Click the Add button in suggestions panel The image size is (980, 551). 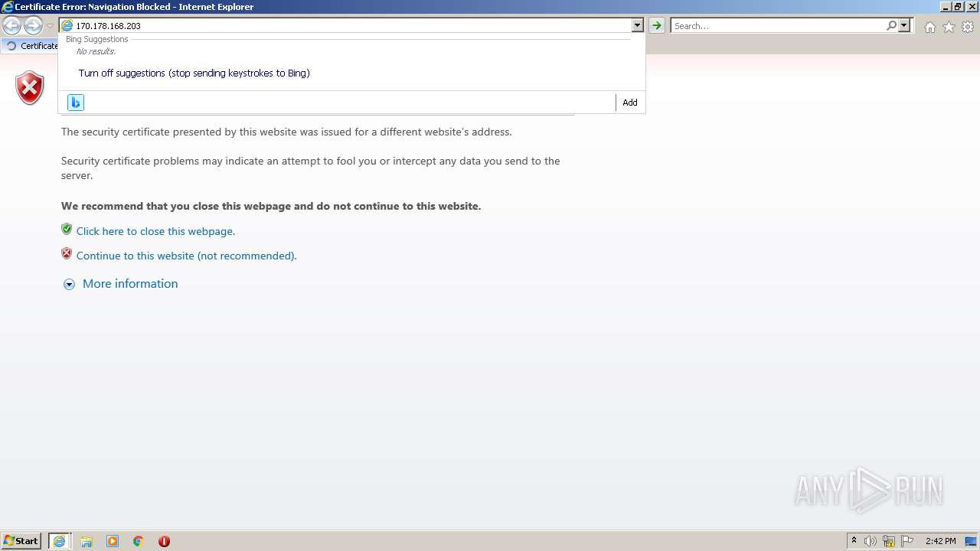pyautogui.click(x=629, y=103)
